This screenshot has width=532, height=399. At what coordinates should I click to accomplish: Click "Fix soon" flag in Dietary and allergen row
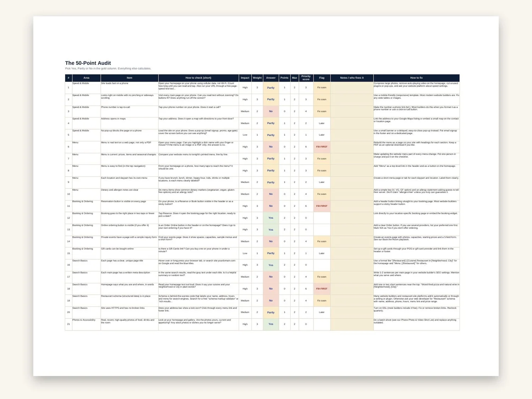point(322,194)
